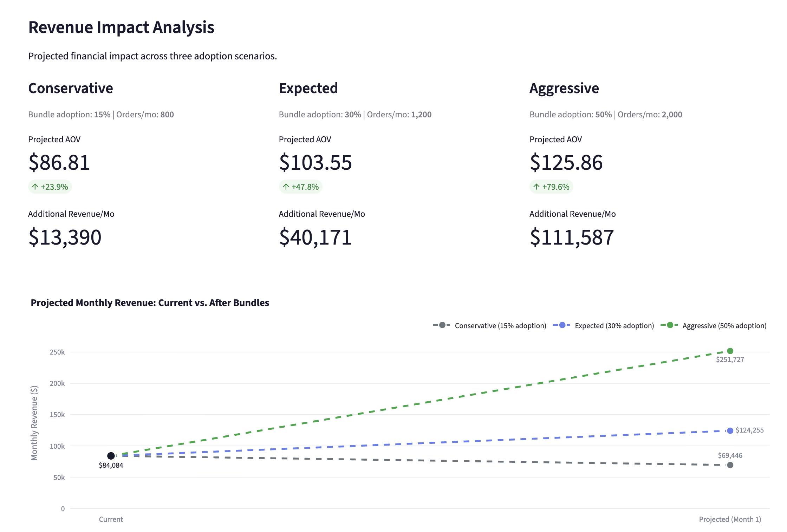This screenshot has width=787, height=532.
Task: Click the Revenue Impact Analysis title
Action: click(x=121, y=27)
